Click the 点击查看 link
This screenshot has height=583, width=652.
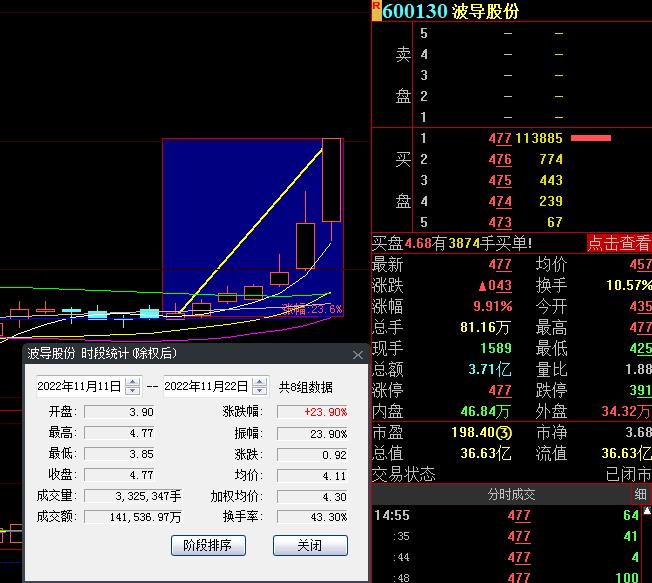click(618, 243)
